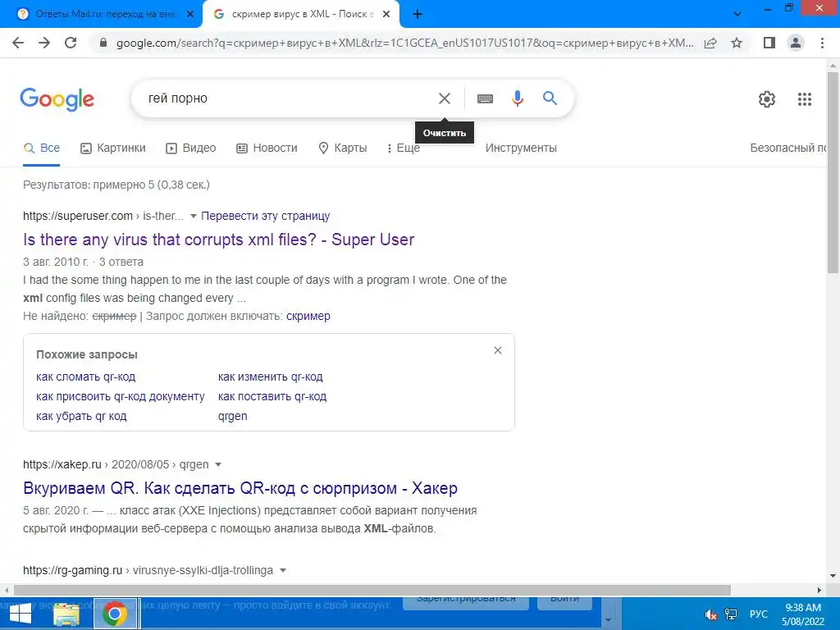Open Инструменты search tools
The height and width of the screenshot is (630, 840).
pos(521,148)
